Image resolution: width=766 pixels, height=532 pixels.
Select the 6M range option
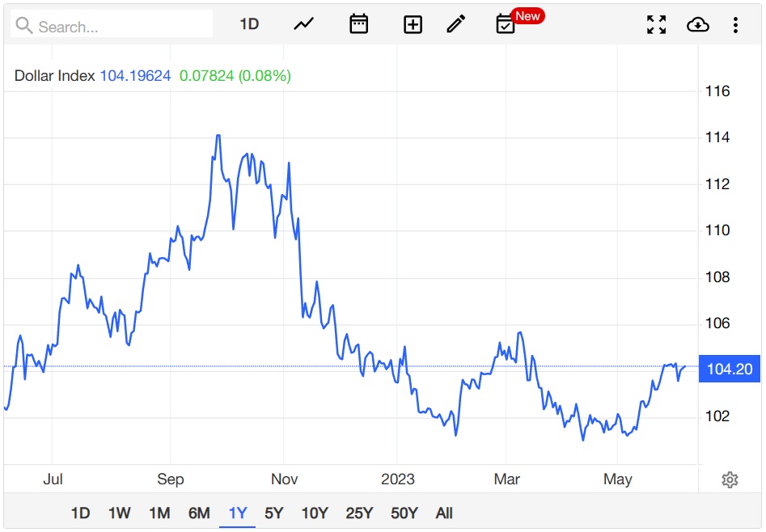click(x=199, y=513)
